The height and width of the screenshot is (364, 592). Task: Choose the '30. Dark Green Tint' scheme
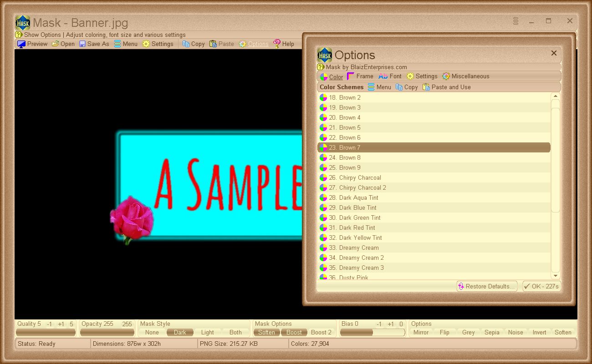point(434,217)
